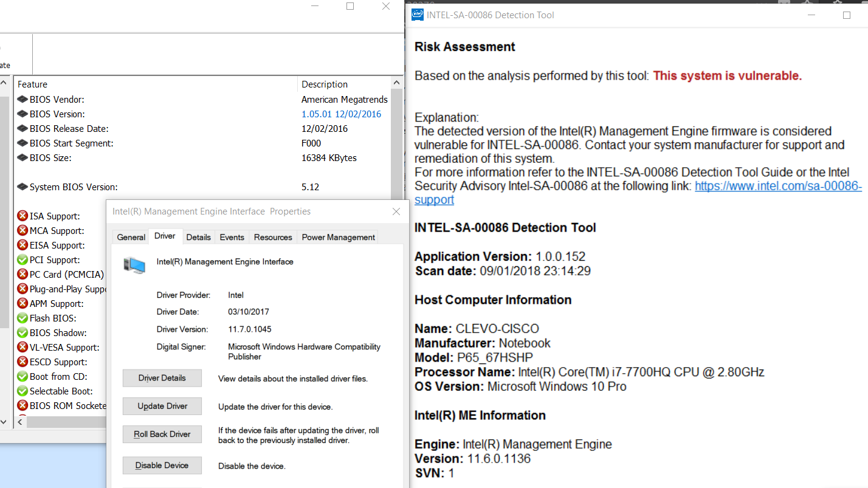The image size is (868, 488).
Task: Click the red X icon beside Plug-and-Play Support
Action: (22, 289)
